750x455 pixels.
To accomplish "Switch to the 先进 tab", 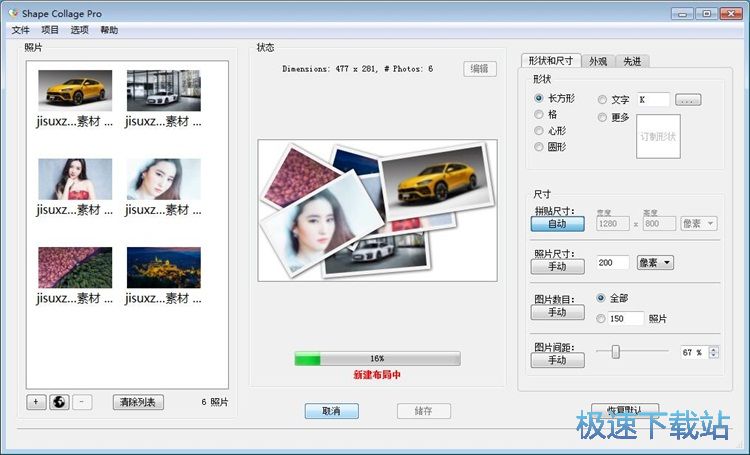I will pos(632,61).
